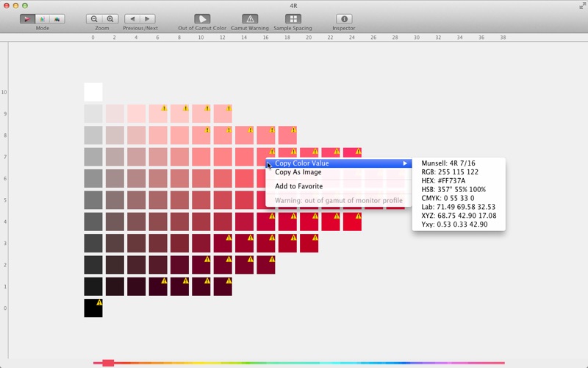Click warning icon on value 7, chroma 20 swatch
Screen dimensions: 588x368
[315, 152]
